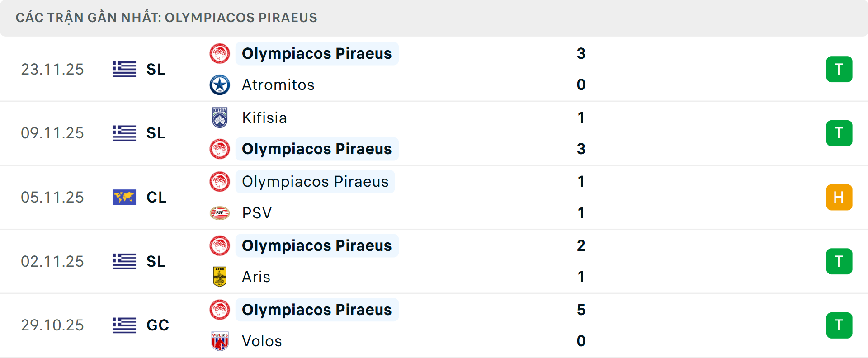Click the Atromitos team name
The width and height of the screenshot is (868, 358).
pyautogui.click(x=278, y=85)
